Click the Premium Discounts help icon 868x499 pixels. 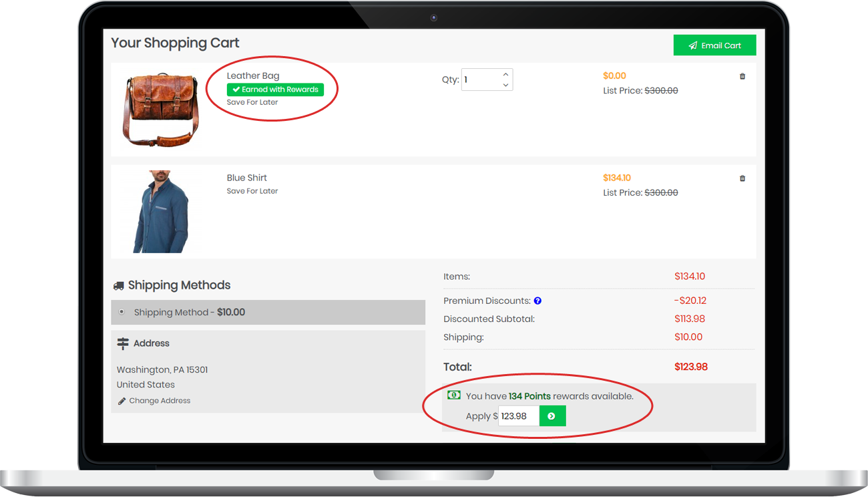(x=537, y=301)
